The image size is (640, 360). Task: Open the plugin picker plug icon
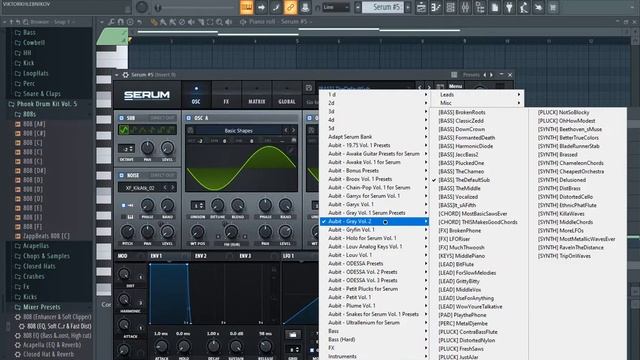[509, 7]
